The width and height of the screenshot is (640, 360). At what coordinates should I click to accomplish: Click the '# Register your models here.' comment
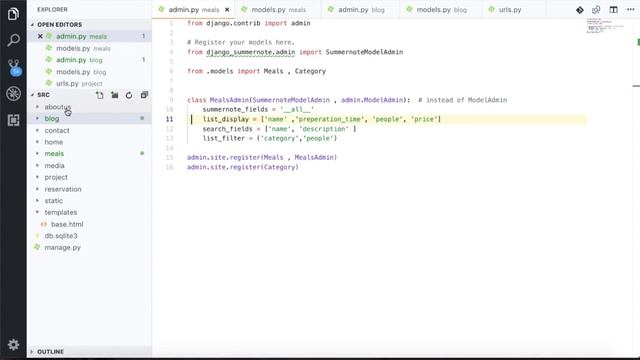(x=240, y=42)
